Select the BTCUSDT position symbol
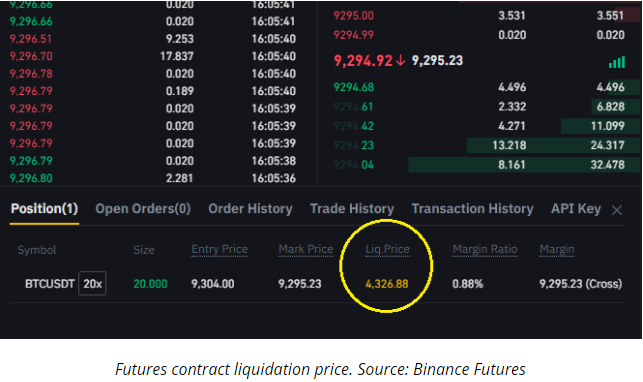 coord(50,284)
